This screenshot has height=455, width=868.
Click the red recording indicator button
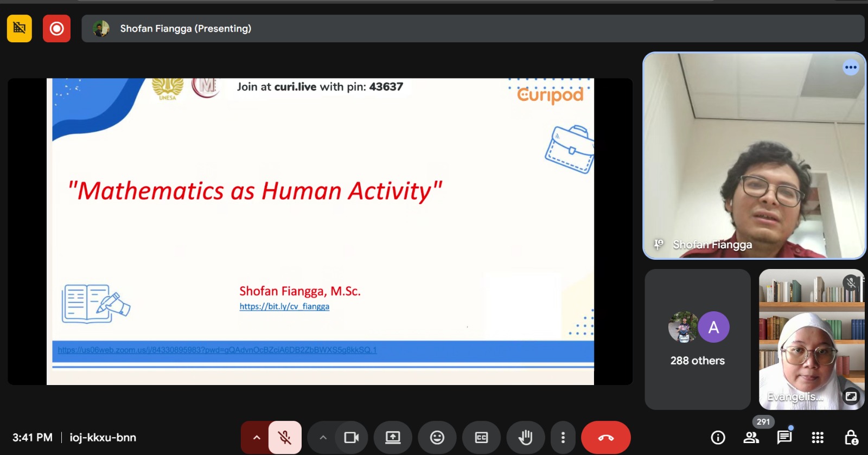point(56,28)
